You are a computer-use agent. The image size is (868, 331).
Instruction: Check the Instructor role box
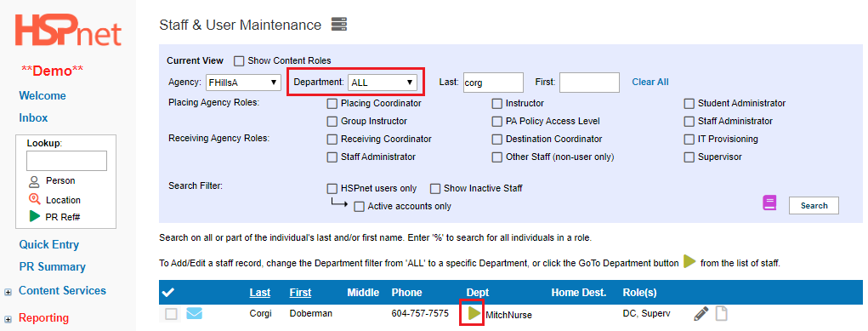click(496, 103)
